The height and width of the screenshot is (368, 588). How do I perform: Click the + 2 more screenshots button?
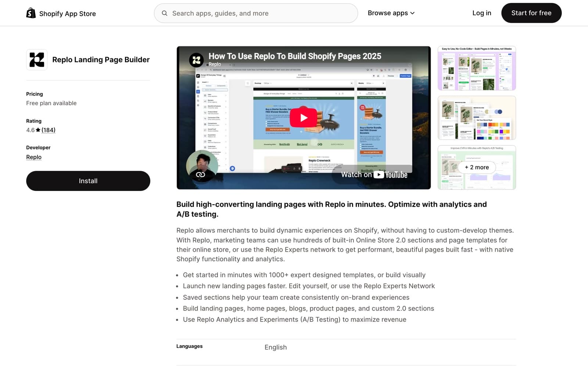coord(477,167)
